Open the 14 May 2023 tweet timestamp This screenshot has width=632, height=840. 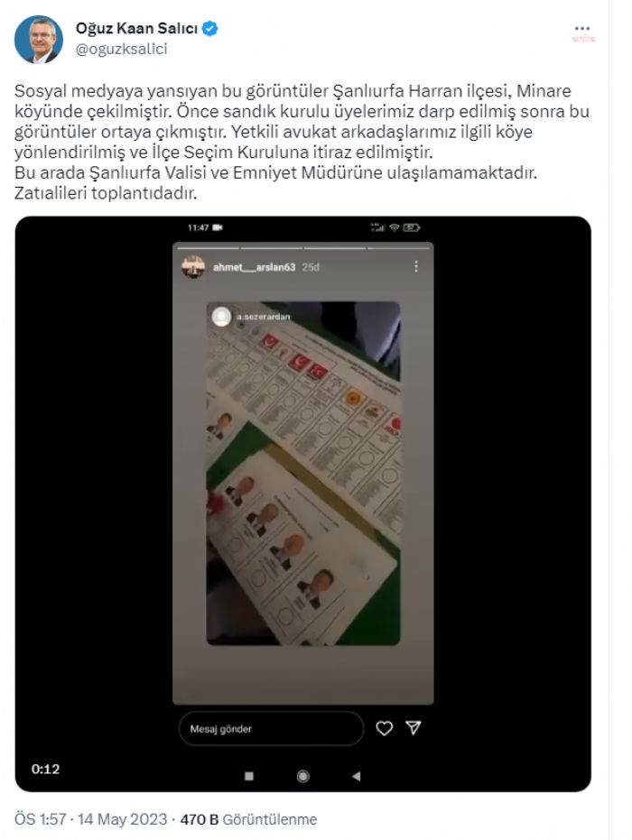(x=123, y=819)
